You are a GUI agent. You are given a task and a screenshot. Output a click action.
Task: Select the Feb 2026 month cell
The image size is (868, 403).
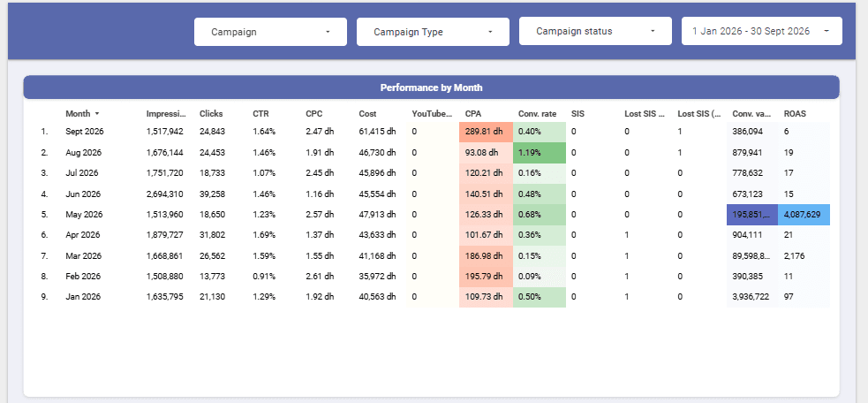pyautogui.click(x=82, y=276)
